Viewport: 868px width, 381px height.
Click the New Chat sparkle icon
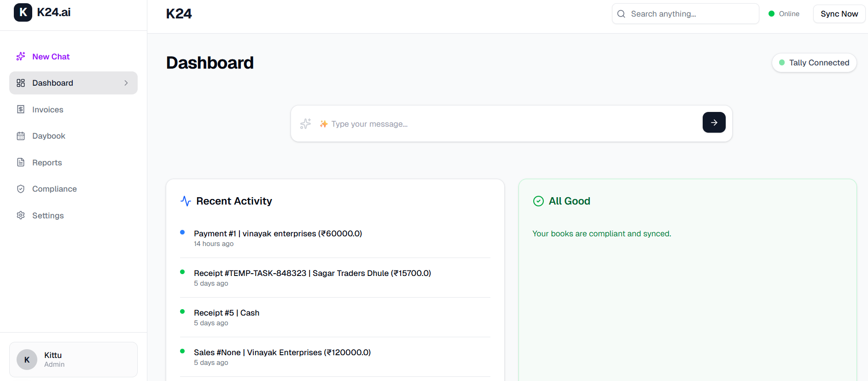click(21, 57)
